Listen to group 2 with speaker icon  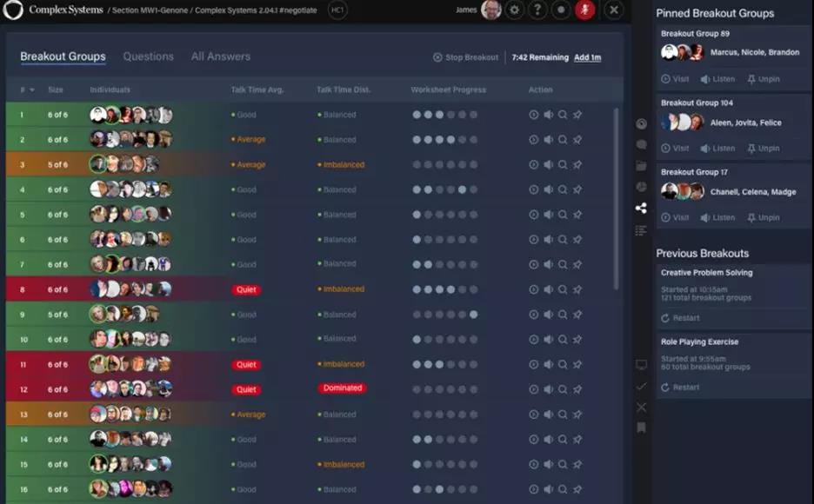548,140
